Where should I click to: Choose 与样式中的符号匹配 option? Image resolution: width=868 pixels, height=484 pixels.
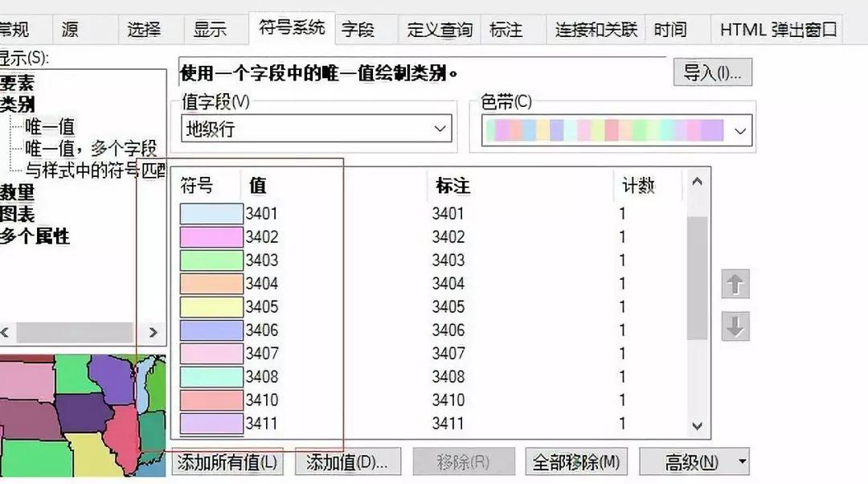(x=95, y=170)
